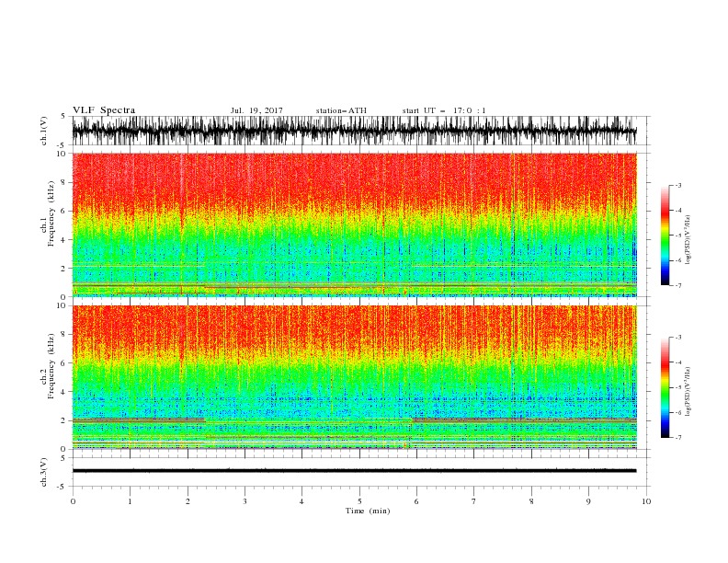This screenshot has width=728, height=563.
Task: Click the ch.3 voltage waveform trace
Action: tap(354, 471)
